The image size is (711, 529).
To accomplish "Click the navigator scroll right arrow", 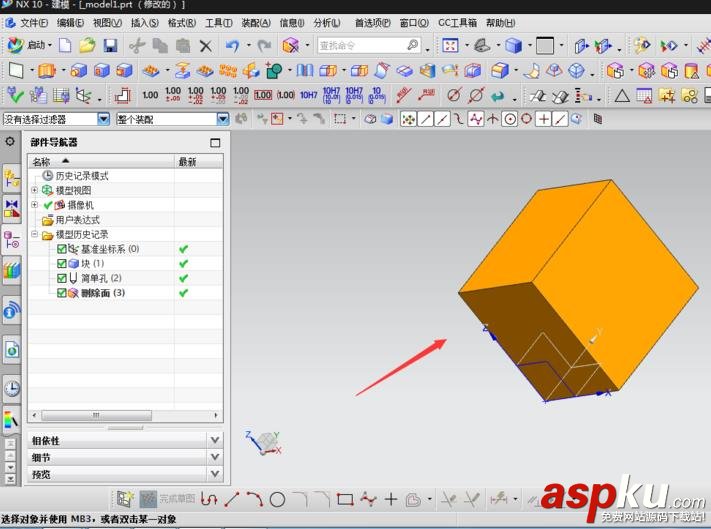I will tap(216, 415).
